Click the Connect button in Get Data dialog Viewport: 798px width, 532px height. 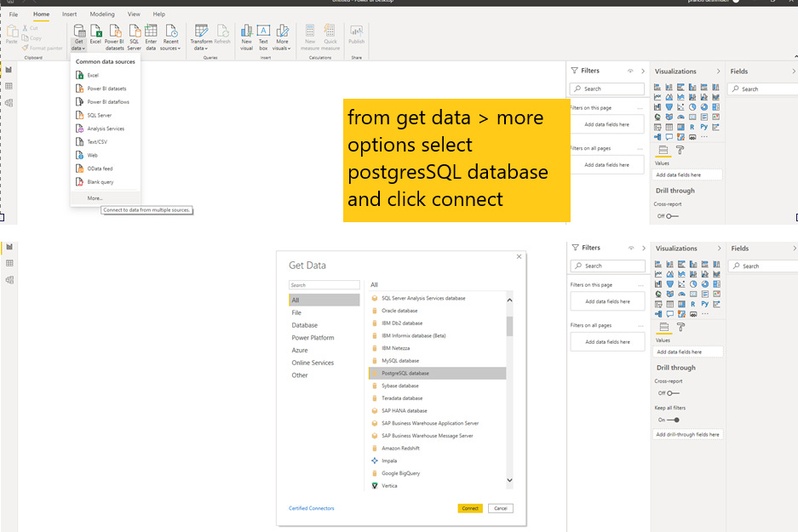coord(470,508)
